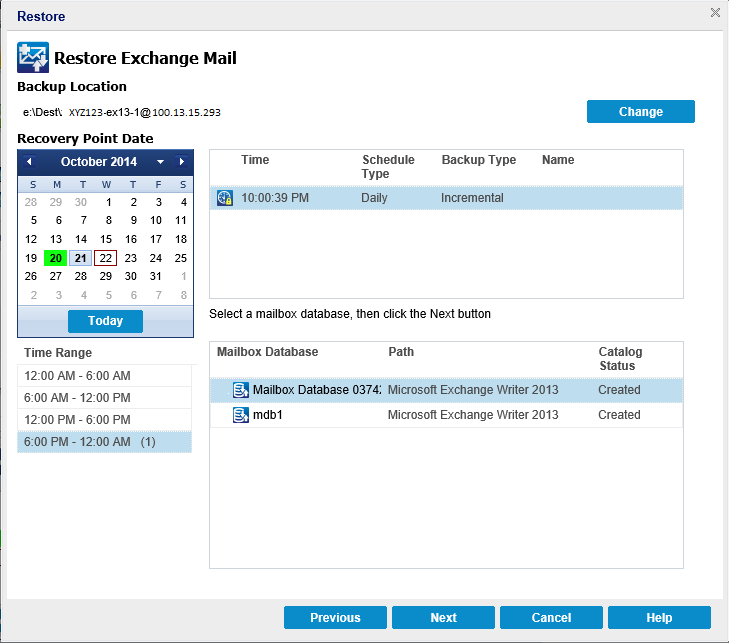Image resolution: width=729 pixels, height=643 pixels.
Task: Click the mdb1 database icon
Action: [x=241, y=414]
